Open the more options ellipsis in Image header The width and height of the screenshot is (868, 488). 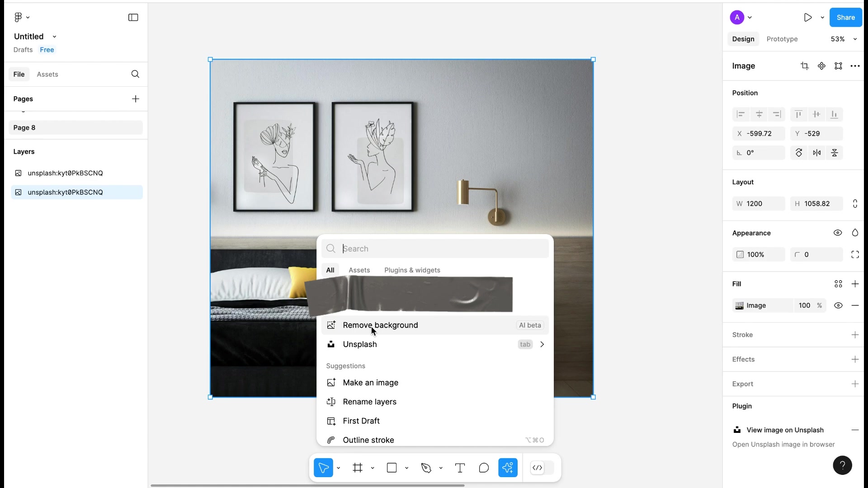[x=855, y=66]
